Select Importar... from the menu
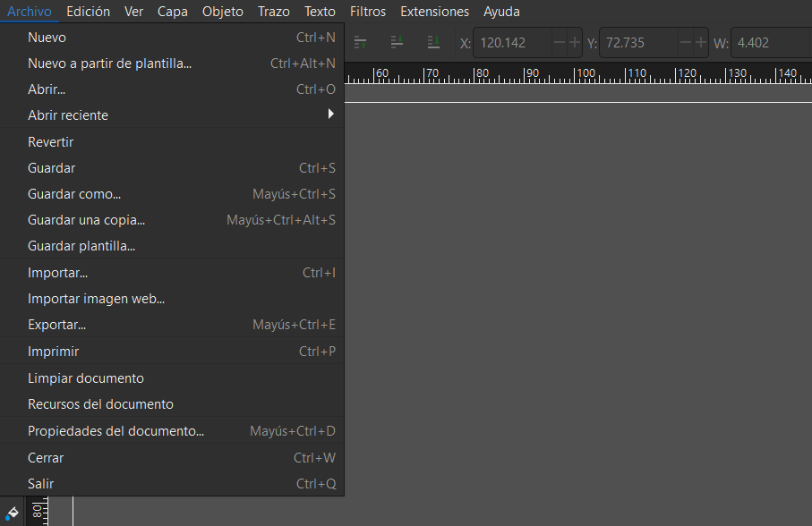 [172, 273]
